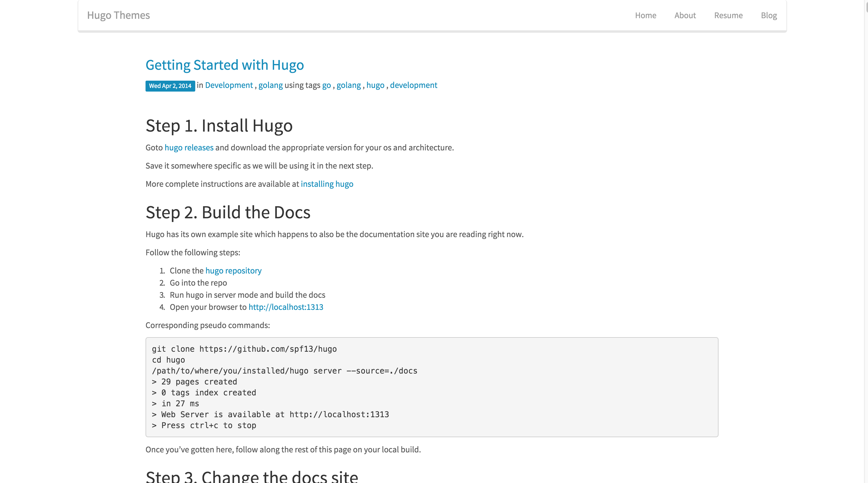This screenshot has width=868, height=483.
Task: Expand the Wed Apr 2 2014 date badge
Action: click(170, 86)
